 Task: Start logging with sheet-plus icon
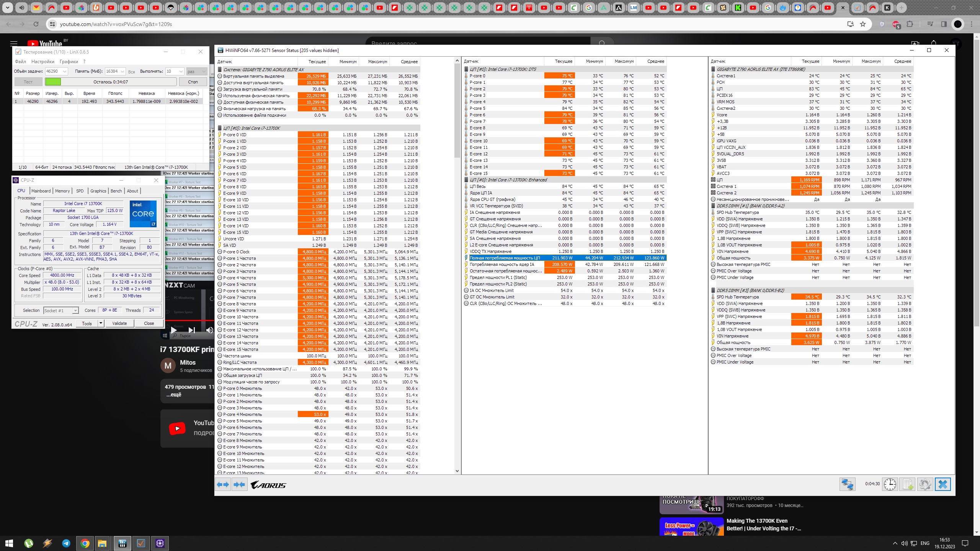[x=908, y=484]
